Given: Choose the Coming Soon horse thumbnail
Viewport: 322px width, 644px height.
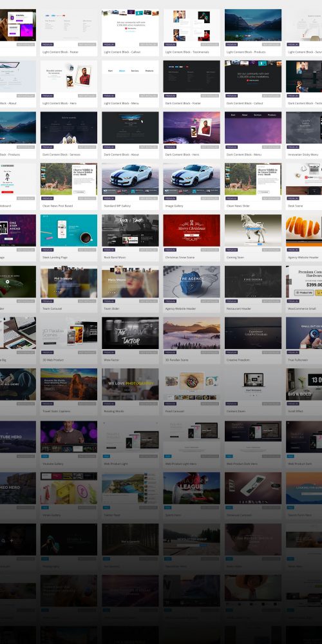Looking at the screenshot, I should tap(253, 231).
